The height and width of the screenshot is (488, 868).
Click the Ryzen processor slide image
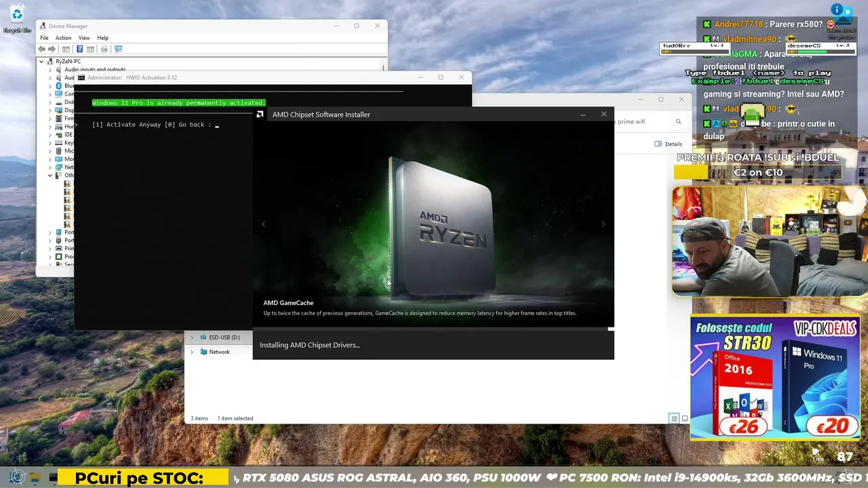(433, 225)
